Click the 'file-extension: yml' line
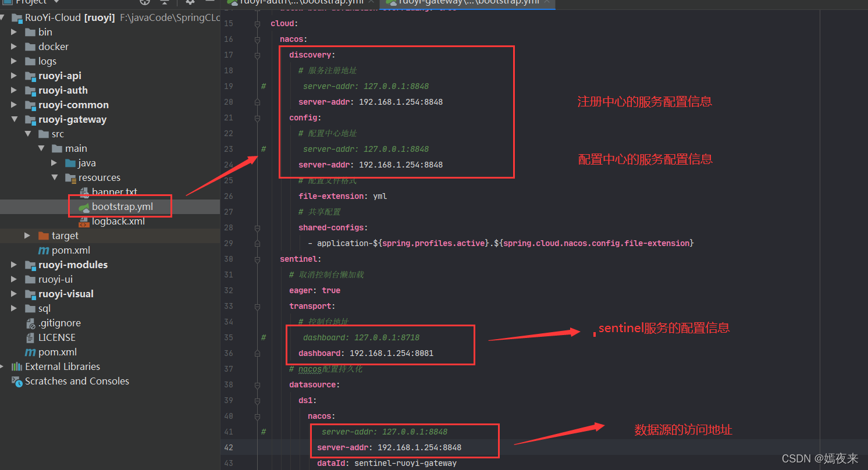The image size is (868, 470). tap(343, 197)
